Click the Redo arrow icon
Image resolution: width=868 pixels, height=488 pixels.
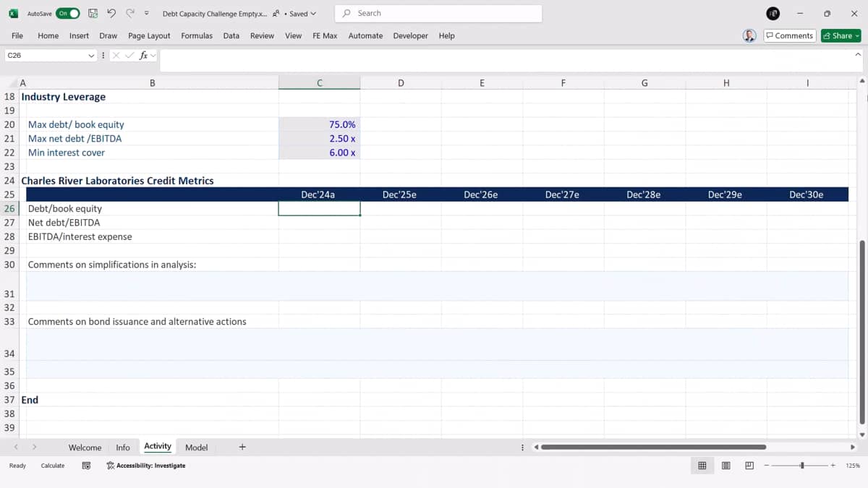(129, 13)
